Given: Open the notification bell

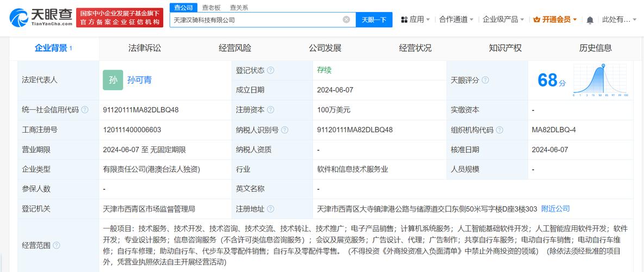Looking at the screenshot, I should click(x=590, y=19).
